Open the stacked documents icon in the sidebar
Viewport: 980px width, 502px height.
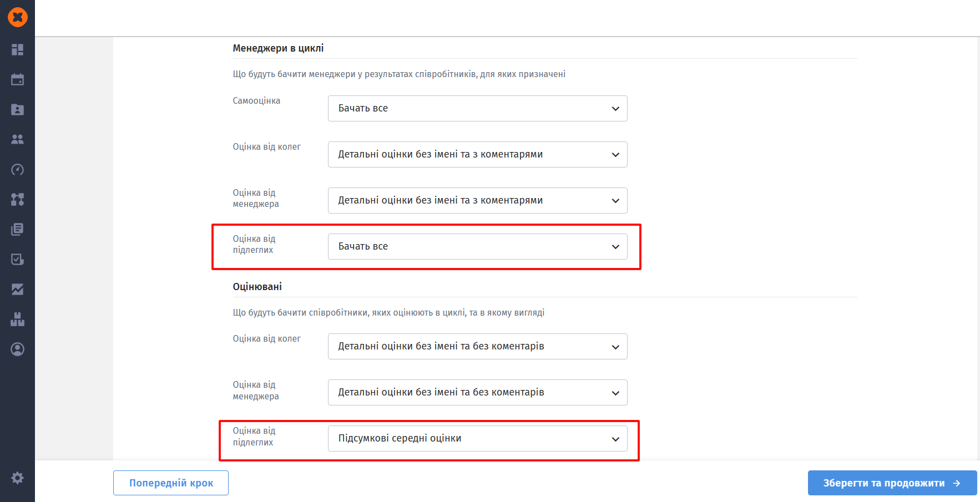click(x=17, y=229)
